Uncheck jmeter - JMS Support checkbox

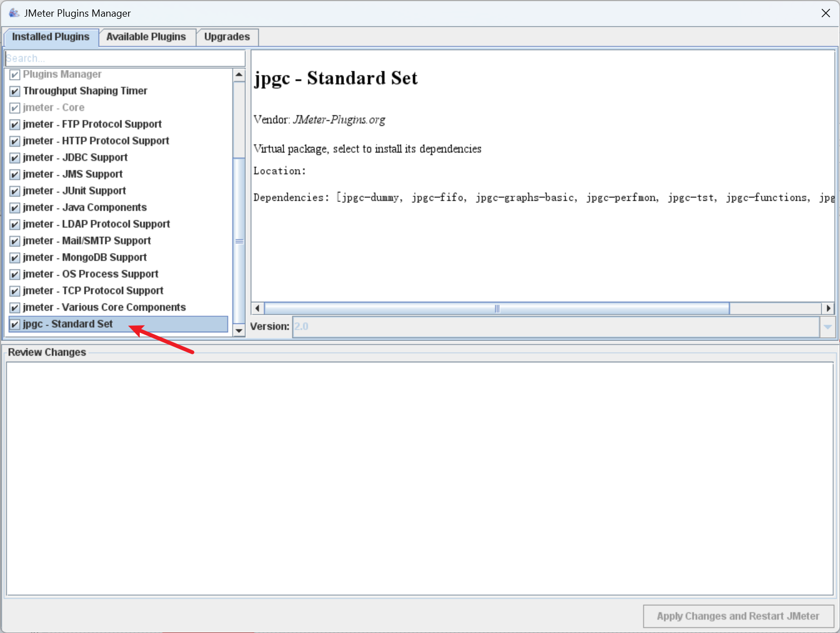pos(15,174)
